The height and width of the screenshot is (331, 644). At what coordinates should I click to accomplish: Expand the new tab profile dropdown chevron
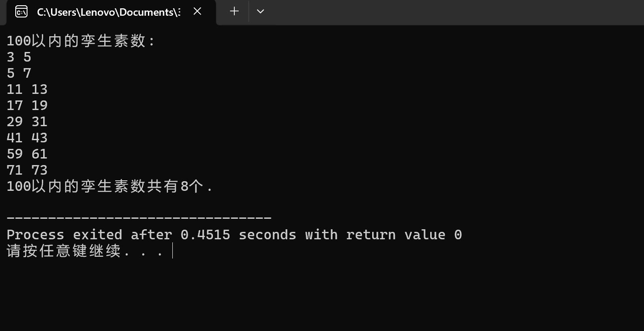pos(260,11)
